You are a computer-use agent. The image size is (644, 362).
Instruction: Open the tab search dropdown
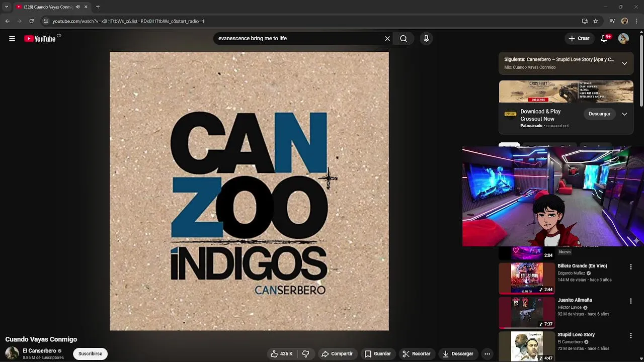7,7
